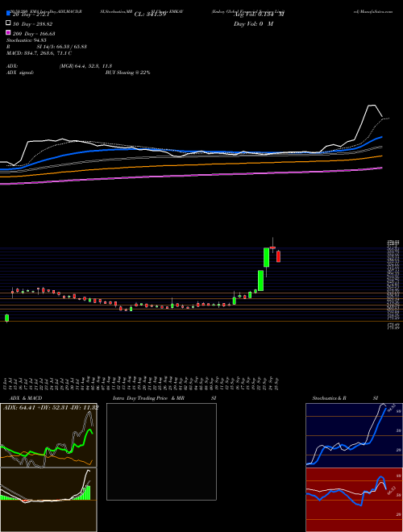Image resolution: width=403 pixels, height=532 pixels.
Task: Click the magenta 200 Day EMA legend swatch
Action: (8, 33)
